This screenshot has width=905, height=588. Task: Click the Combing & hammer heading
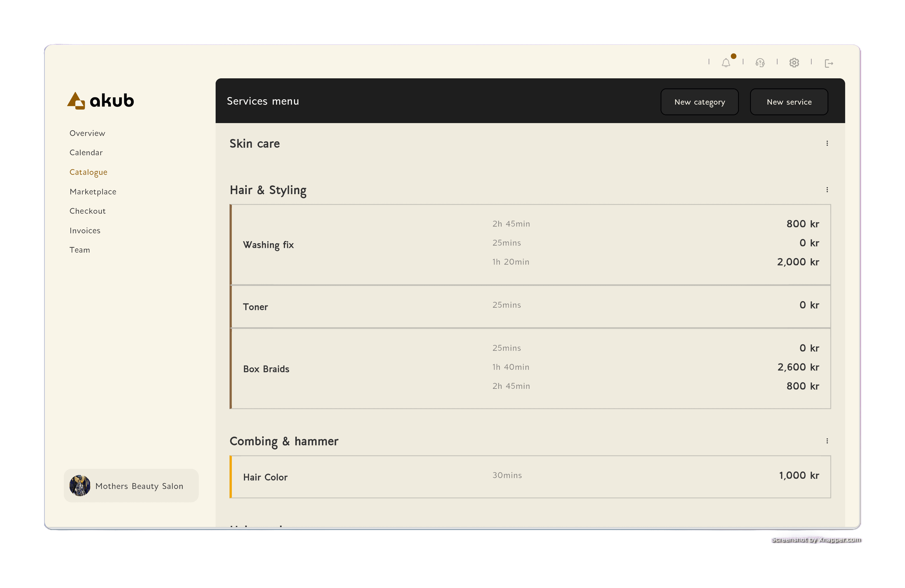[284, 441]
